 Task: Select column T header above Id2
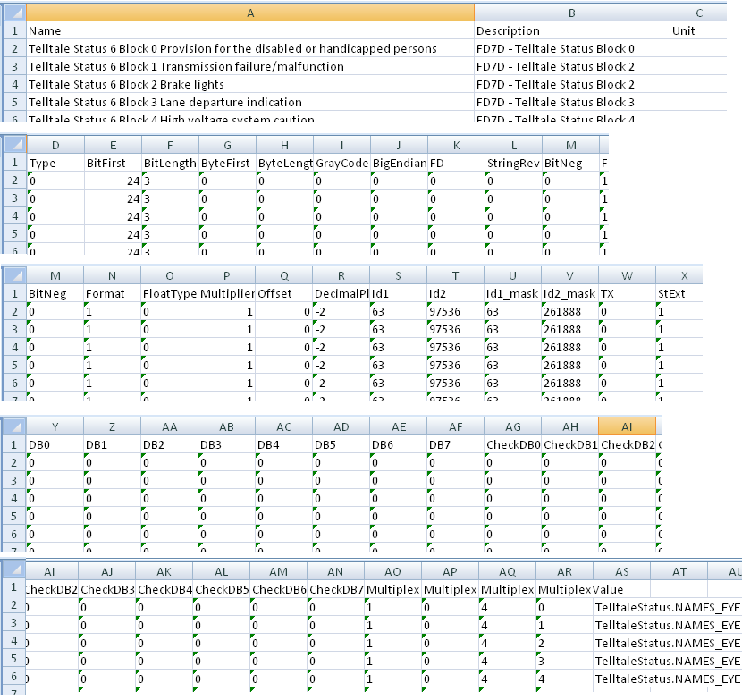456,275
